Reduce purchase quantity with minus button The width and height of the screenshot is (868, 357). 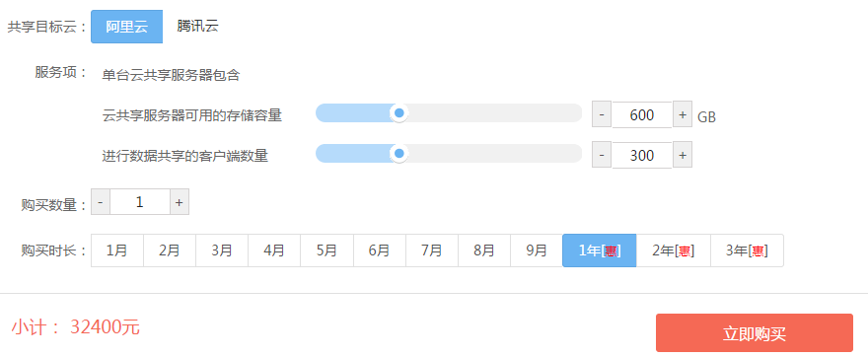pyautogui.click(x=101, y=202)
